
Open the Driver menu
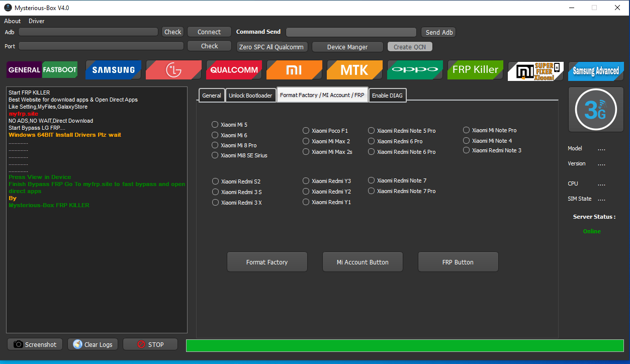(36, 21)
